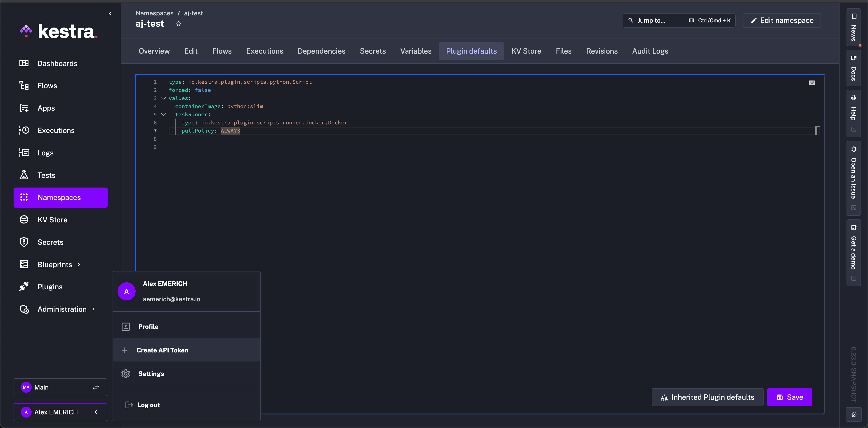
Task: Switch to the Revisions tab
Action: pos(602,51)
